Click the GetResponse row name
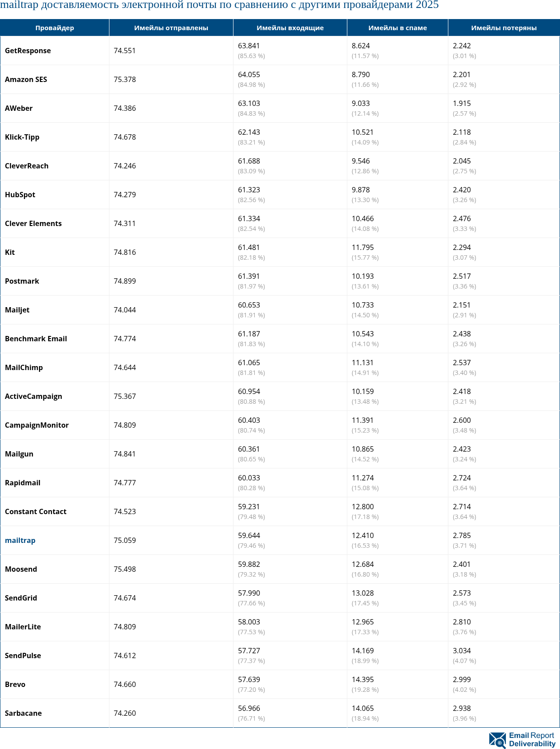The width and height of the screenshot is (560, 749). (28, 51)
